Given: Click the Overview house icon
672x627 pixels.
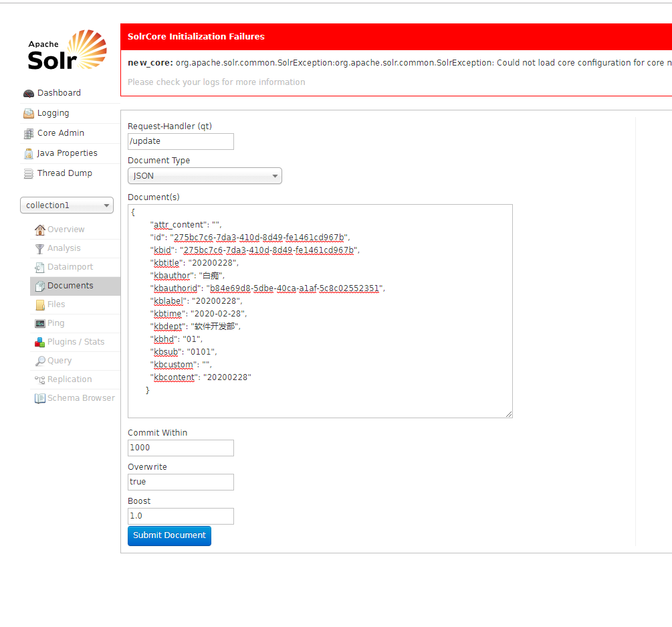Looking at the screenshot, I should pos(40,230).
